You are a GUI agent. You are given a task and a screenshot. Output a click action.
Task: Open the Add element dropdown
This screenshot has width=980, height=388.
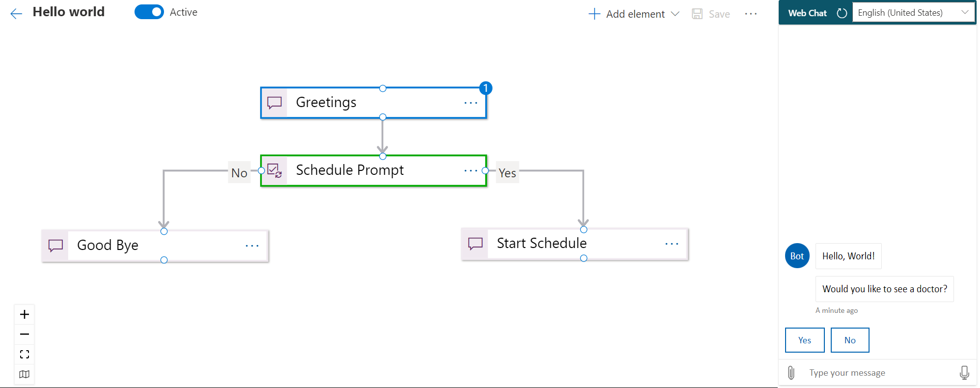633,14
